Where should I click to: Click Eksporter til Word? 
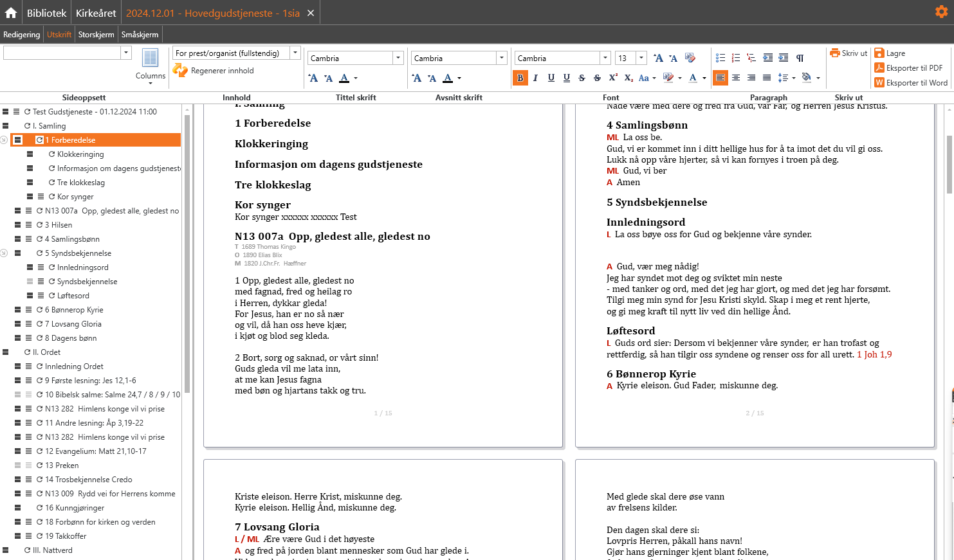click(912, 83)
